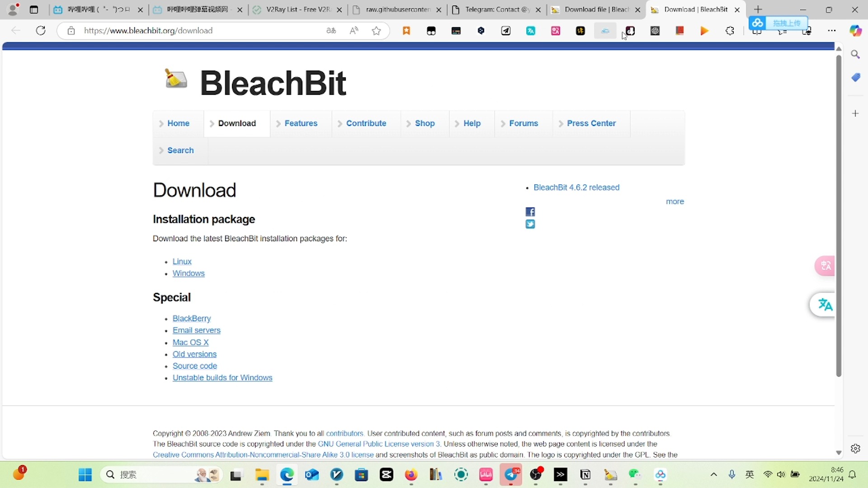Open the Forums menu item
Image resolution: width=868 pixels, height=488 pixels.
pos(523,123)
